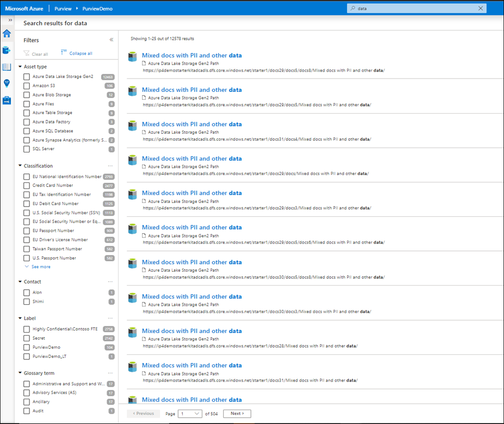The image size is (504, 424).
Task: Check Shimi contact filter
Action: [27, 302]
